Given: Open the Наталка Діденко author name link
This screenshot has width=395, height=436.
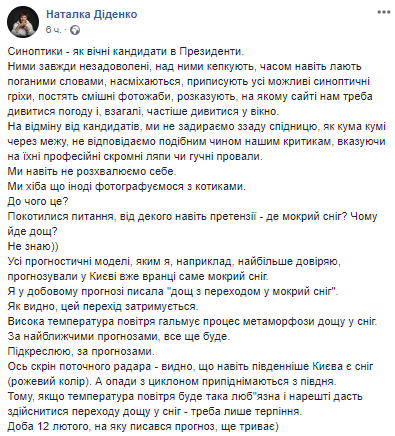Looking at the screenshot, I should click(92, 14).
